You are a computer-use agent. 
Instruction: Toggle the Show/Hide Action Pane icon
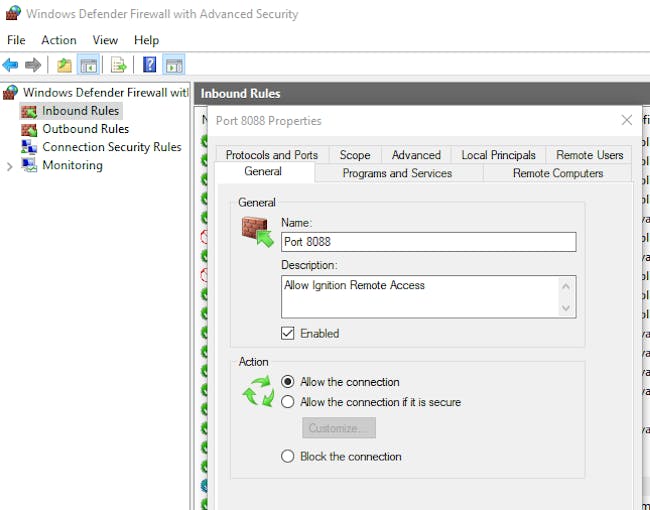[174, 65]
